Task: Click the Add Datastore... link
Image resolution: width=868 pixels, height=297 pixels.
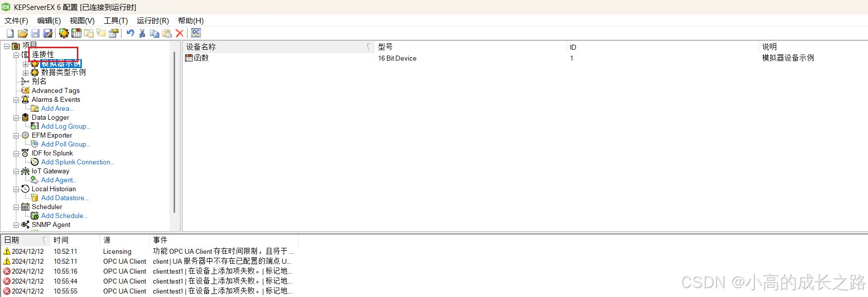Action: (x=65, y=198)
